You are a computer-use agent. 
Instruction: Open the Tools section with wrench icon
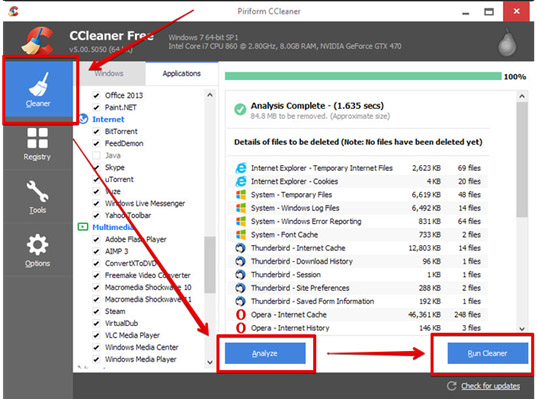tap(37, 197)
